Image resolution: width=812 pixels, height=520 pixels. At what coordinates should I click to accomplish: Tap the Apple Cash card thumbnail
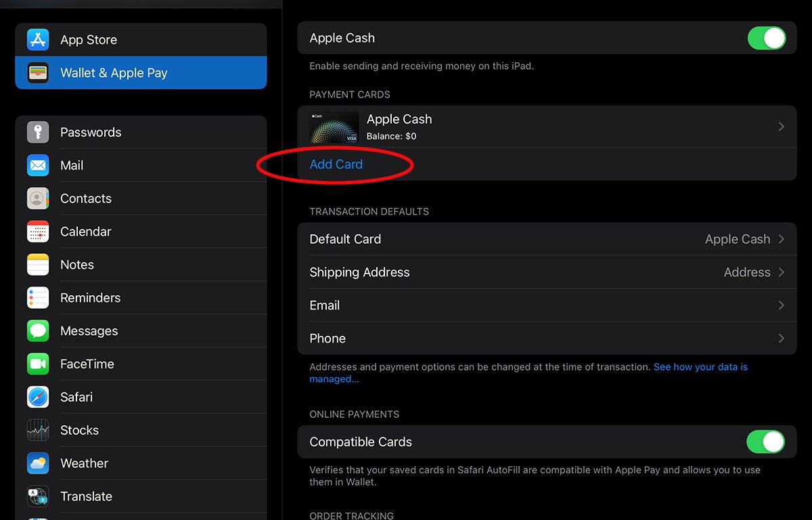point(334,127)
